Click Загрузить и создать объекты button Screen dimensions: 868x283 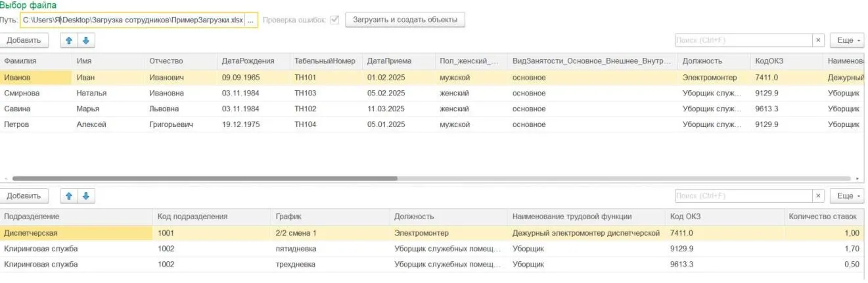[x=405, y=20]
